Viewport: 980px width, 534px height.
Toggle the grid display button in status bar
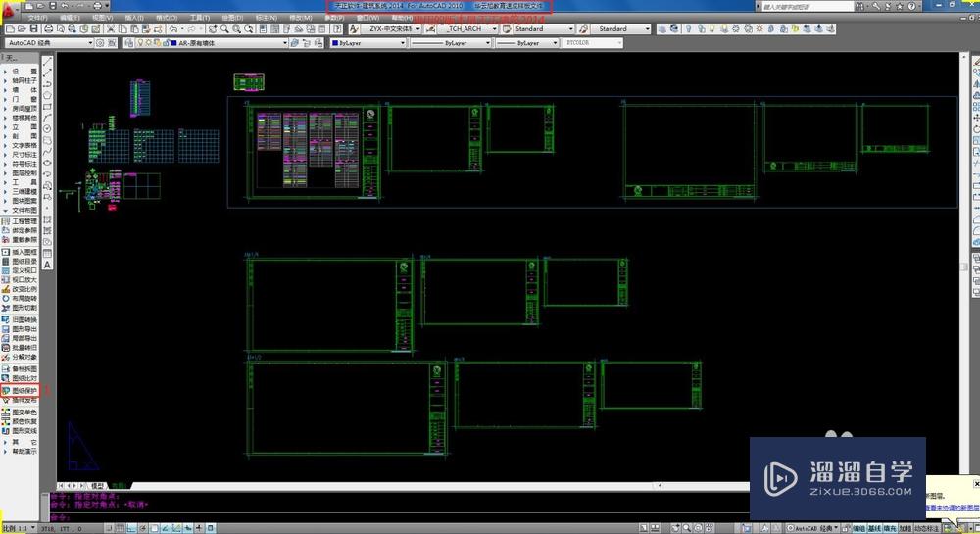pyautogui.click(x=121, y=528)
